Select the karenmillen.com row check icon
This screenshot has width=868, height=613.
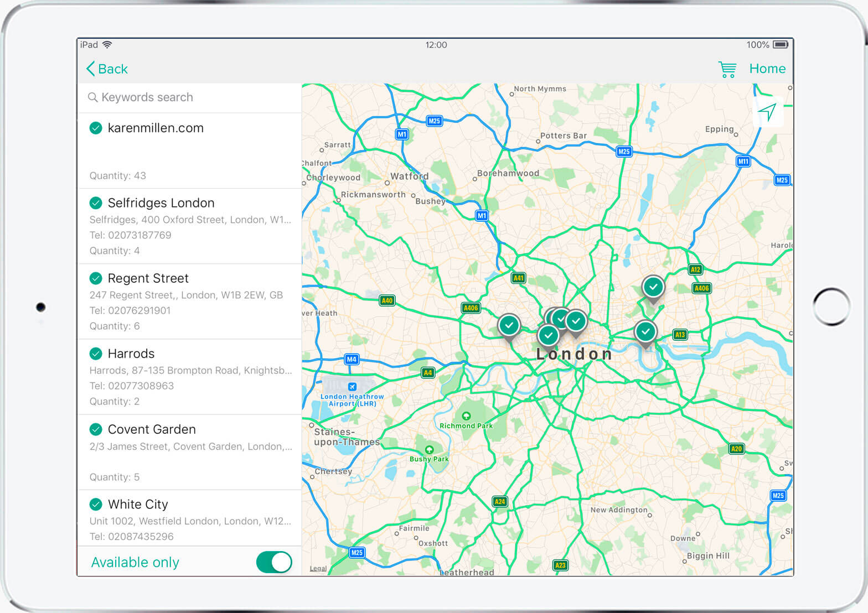click(x=96, y=128)
